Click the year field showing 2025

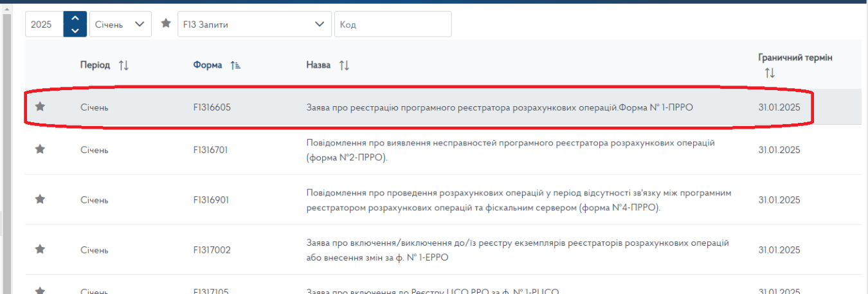(x=44, y=24)
